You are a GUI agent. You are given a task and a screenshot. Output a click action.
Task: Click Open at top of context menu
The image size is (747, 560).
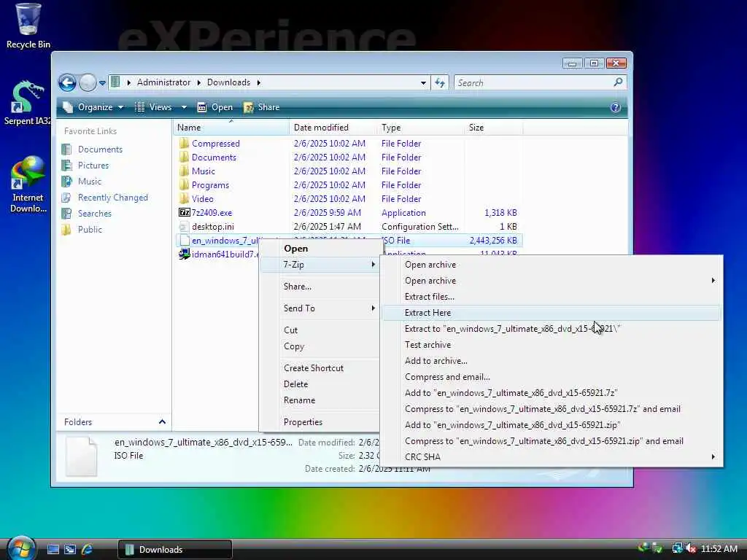(320, 249)
